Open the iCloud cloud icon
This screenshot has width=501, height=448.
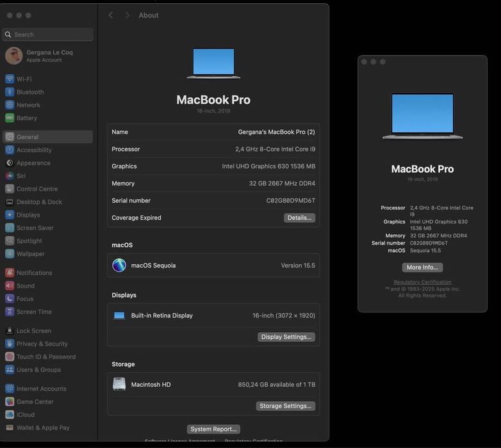coord(10,415)
